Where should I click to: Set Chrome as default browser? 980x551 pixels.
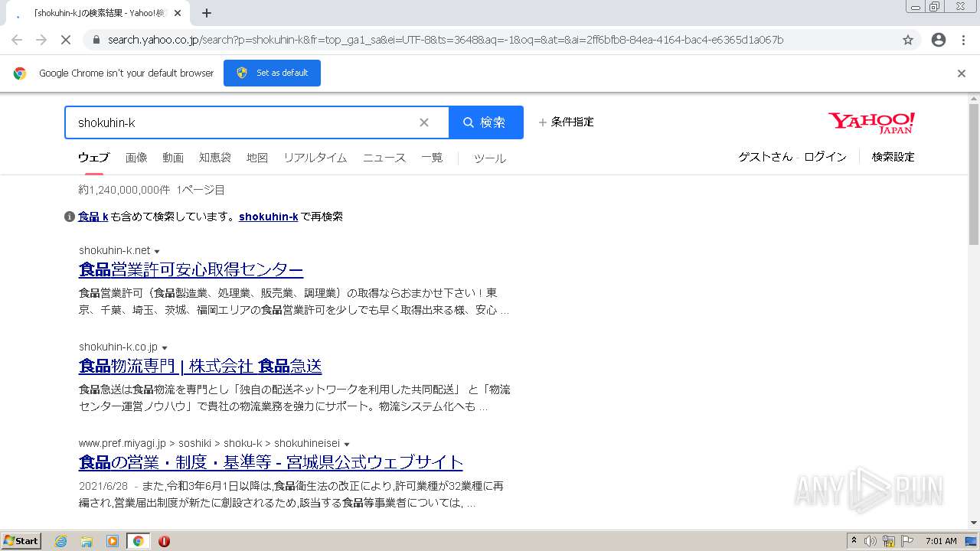(x=272, y=73)
